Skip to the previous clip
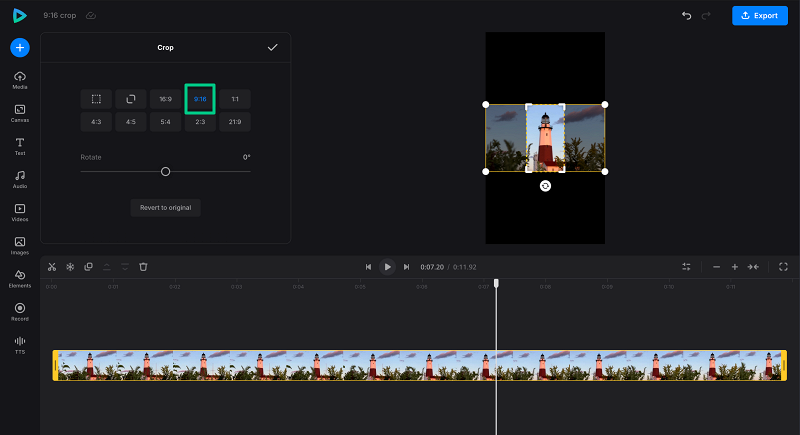Screen dimensions: 800x435 [x=368, y=267]
